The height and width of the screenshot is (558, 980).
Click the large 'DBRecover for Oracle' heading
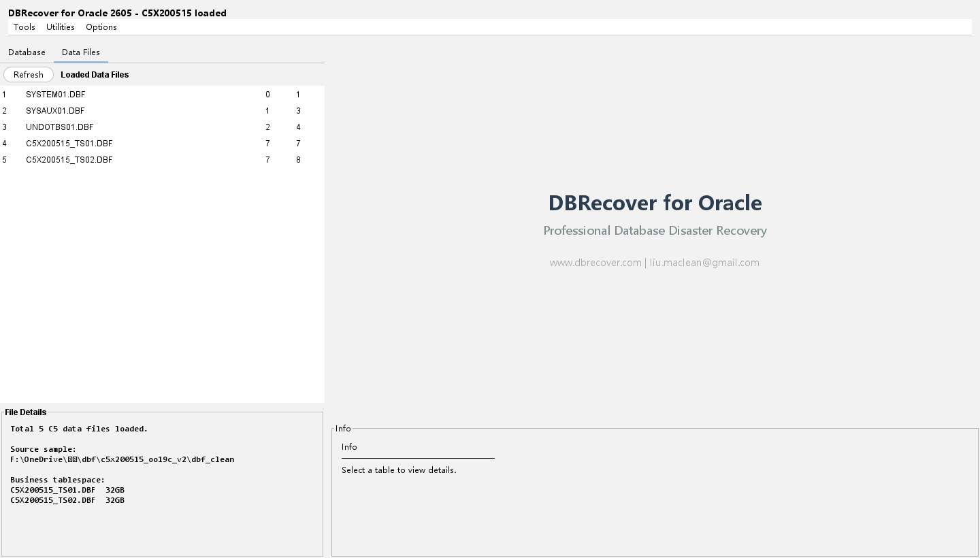pyautogui.click(x=655, y=203)
